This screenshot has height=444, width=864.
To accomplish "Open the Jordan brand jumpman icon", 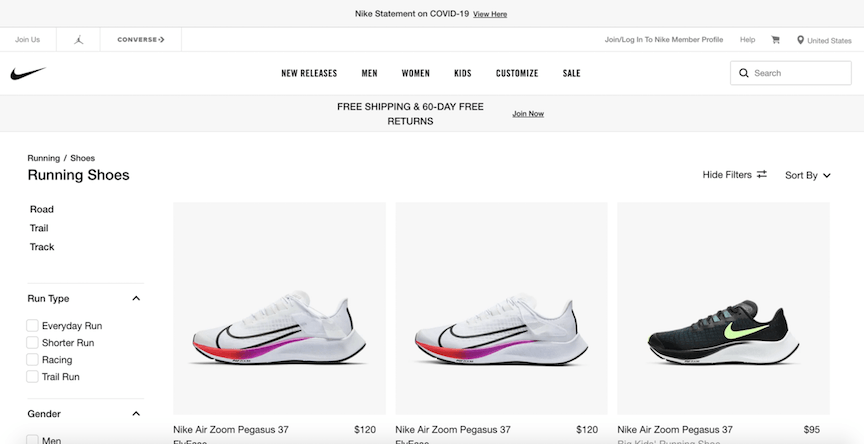I will [x=78, y=40].
